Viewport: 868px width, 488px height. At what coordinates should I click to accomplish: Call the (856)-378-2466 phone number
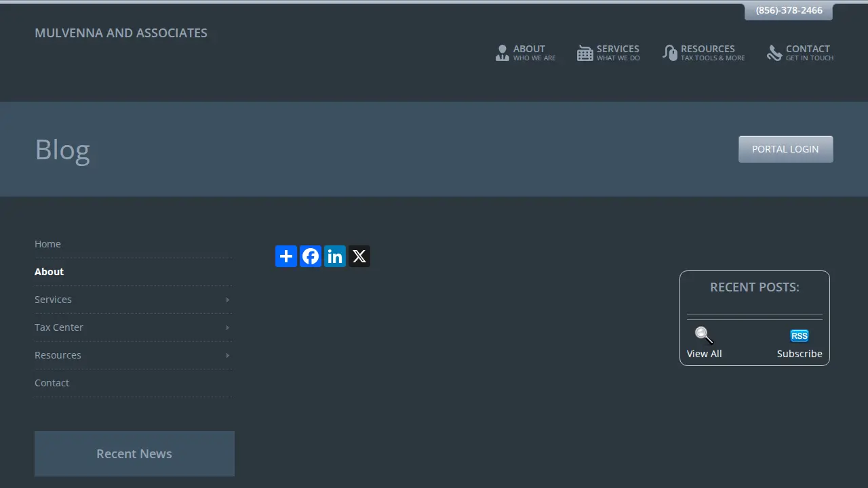(x=789, y=11)
